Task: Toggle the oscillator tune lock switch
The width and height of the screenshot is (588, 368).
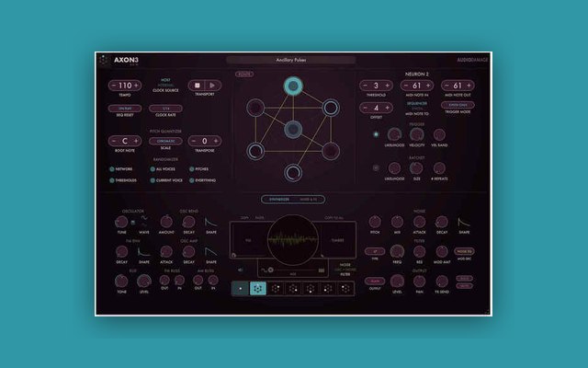Action: point(132,223)
